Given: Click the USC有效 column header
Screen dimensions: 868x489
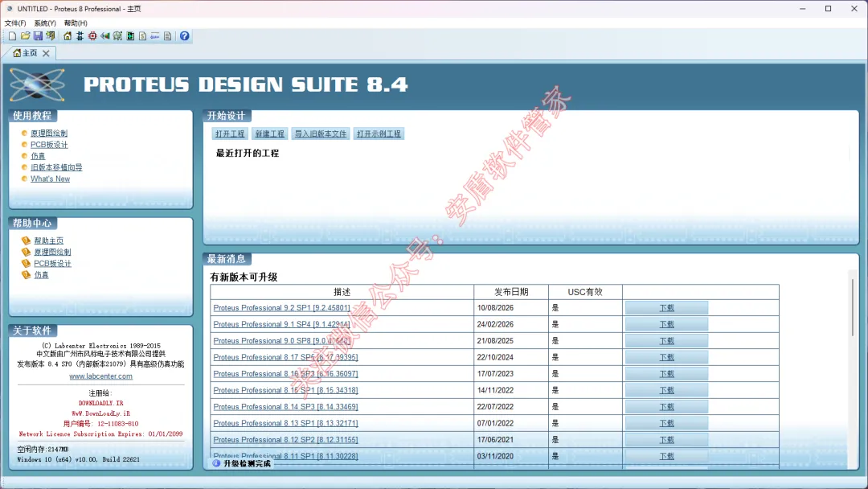Looking at the screenshot, I should (585, 292).
